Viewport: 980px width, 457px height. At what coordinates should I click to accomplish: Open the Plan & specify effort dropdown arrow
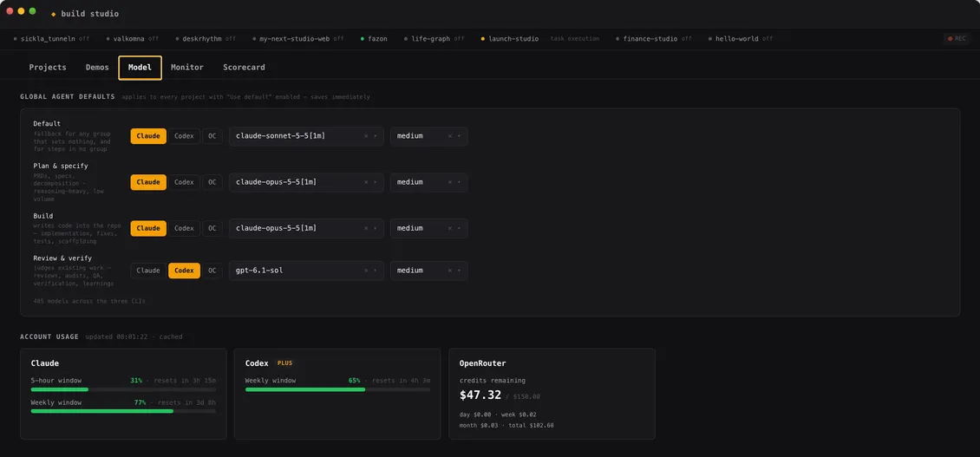(x=459, y=183)
